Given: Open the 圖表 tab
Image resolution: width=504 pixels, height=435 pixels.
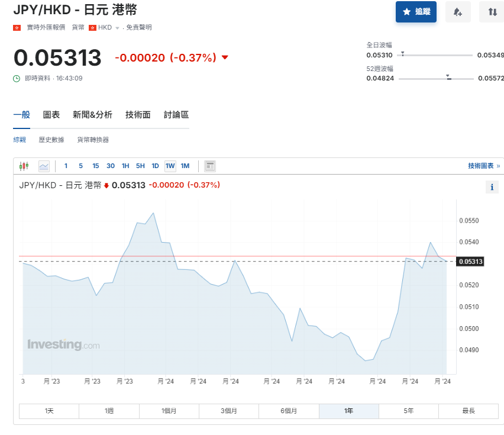Looking at the screenshot, I should (51, 115).
